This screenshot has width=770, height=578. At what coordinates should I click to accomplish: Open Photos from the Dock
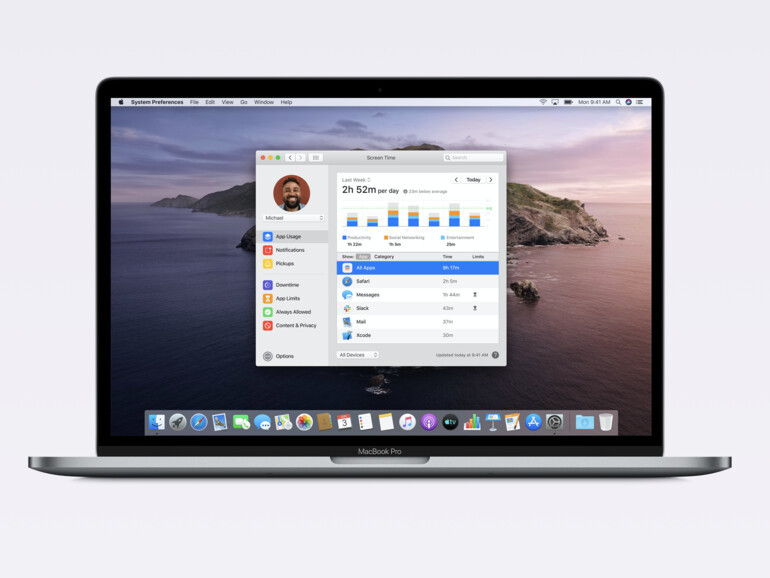(x=304, y=422)
